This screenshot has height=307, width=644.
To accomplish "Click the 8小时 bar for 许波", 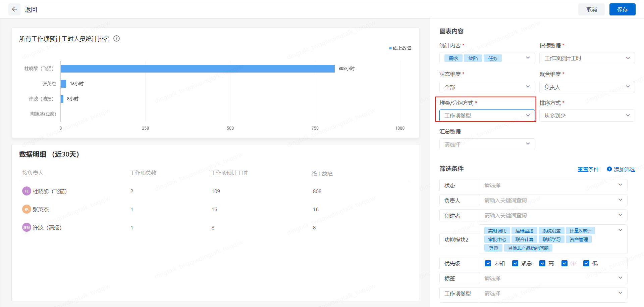I will pos(62,99).
